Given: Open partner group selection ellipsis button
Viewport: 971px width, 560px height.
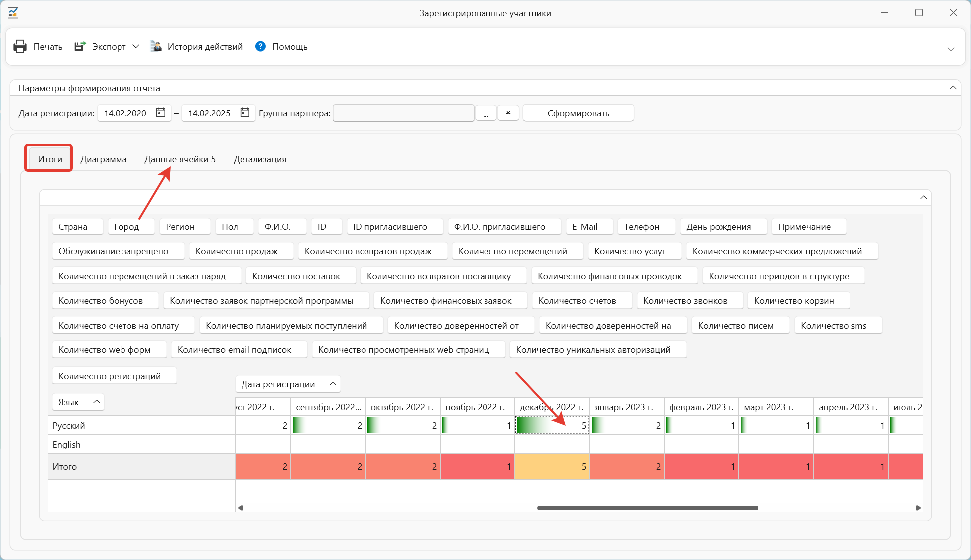Looking at the screenshot, I should pyautogui.click(x=485, y=113).
